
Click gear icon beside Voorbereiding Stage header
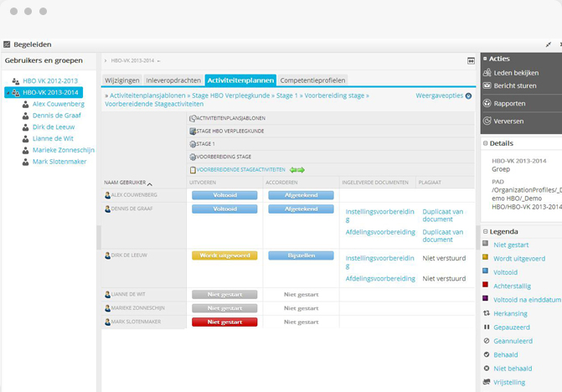[193, 157]
